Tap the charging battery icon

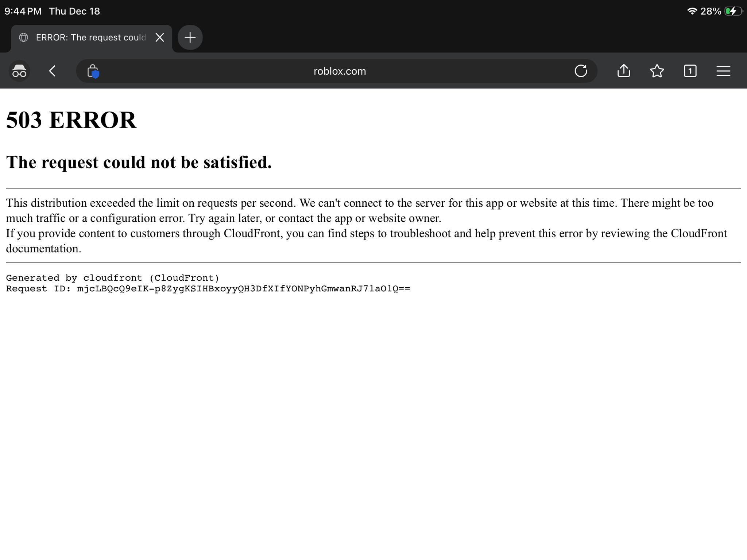[x=733, y=11]
